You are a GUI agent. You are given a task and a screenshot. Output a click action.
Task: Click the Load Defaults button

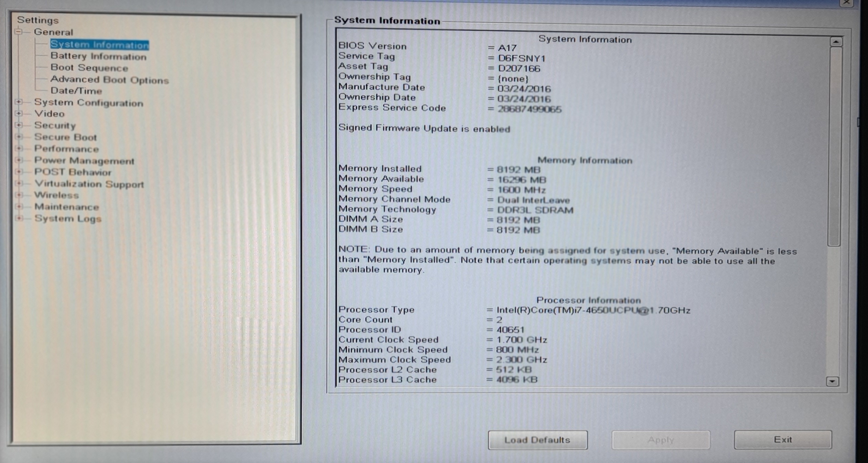point(537,440)
